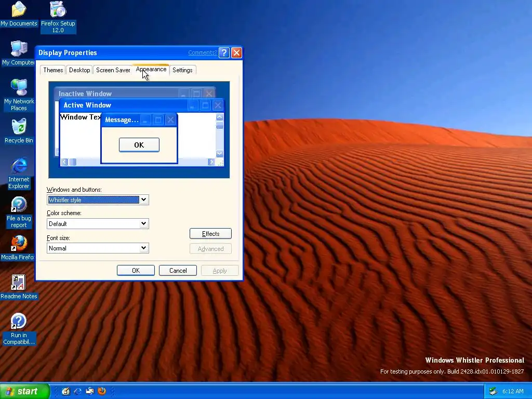The height and width of the screenshot is (399, 532).
Task: Confirm with the dialog's bottom OK button
Action: [136, 270]
